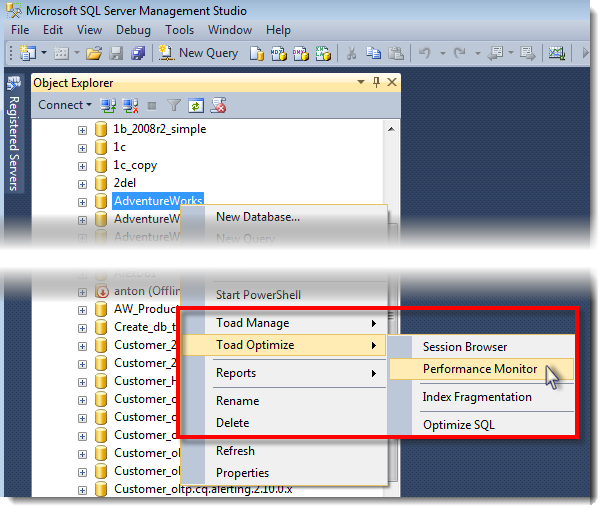Open the File menu
This screenshot has width=605, height=512.
pos(20,30)
